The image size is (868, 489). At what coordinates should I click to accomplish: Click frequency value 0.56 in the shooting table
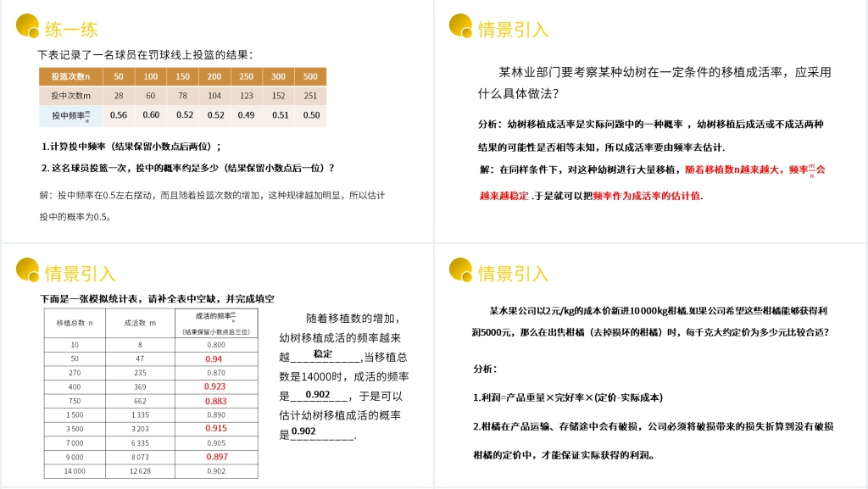pyautogui.click(x=116, y=113)
